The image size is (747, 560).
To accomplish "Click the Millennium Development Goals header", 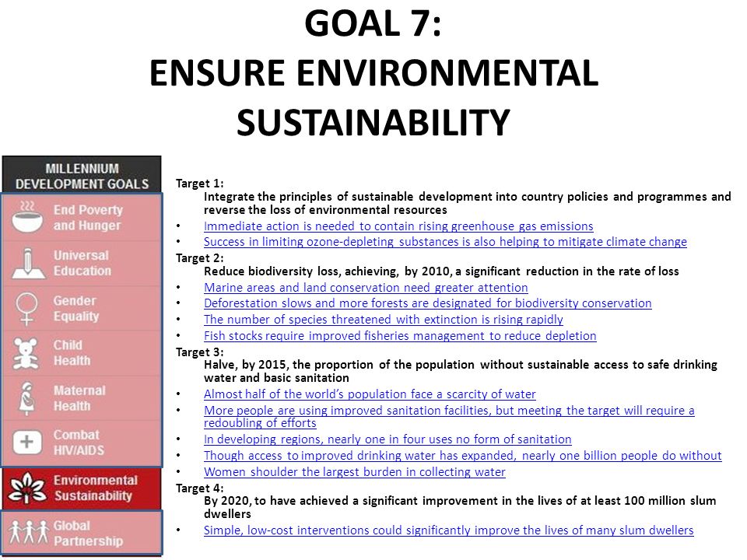I will point(82,176).
